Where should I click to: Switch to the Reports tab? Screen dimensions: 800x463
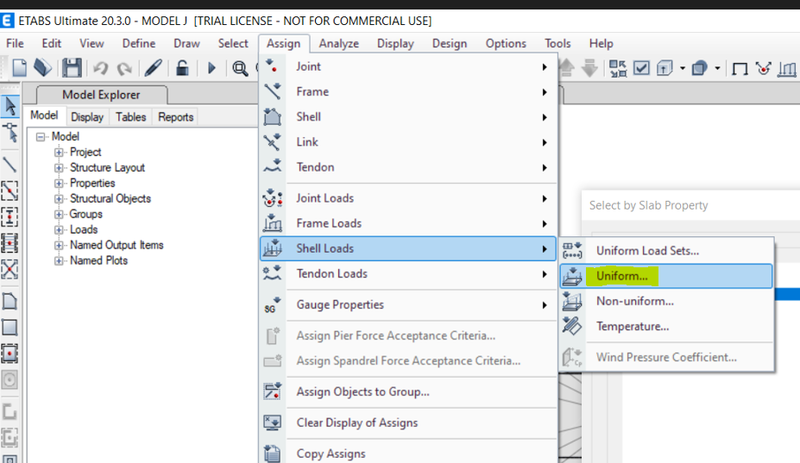(x=176, y=117)
